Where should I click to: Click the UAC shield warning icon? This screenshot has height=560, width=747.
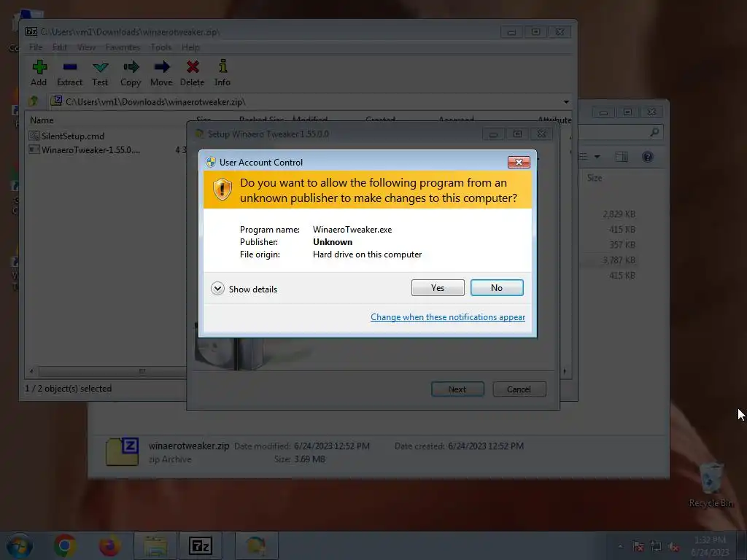pos(222,190)
